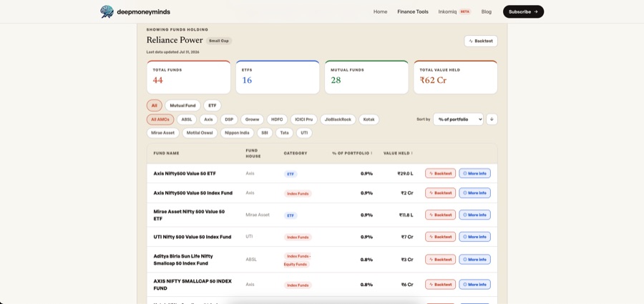Filter by Nippon India fund house
Image resolution: width=644 pixels, height=304 pixels.
[x=237, y=133]
